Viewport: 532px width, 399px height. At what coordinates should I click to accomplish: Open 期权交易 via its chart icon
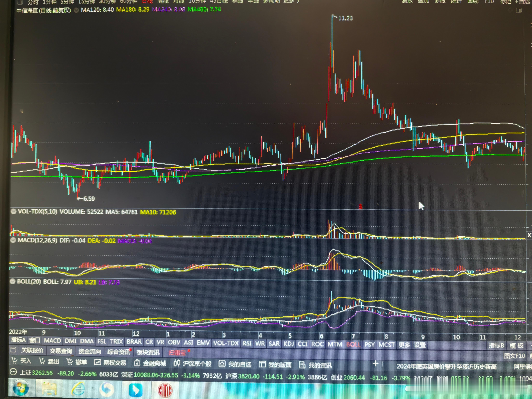click(x=97, y=362)
